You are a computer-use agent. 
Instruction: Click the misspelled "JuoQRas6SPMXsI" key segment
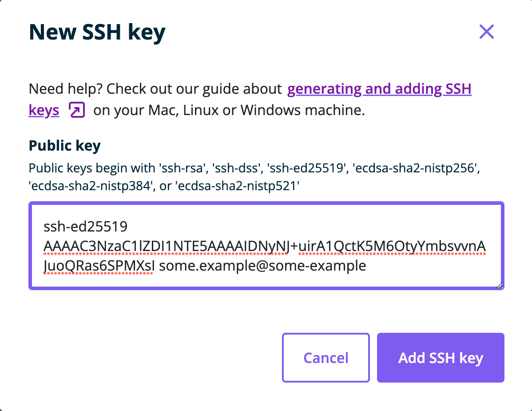pyautogui.click(x=99, y=266)
